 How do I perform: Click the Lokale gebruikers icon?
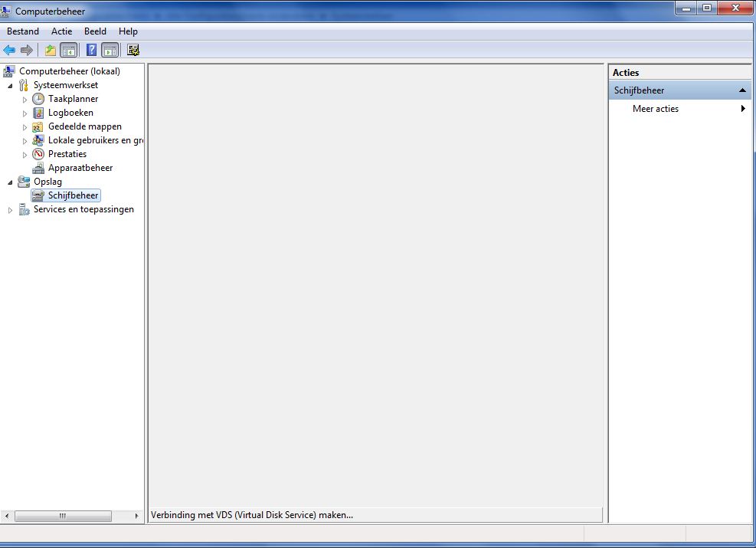tap(38, 140)
